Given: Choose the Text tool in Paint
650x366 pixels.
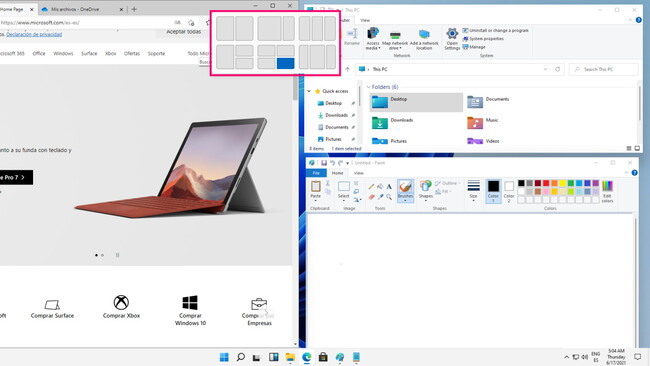Looking at the screenshot, I should click(389, 187).
